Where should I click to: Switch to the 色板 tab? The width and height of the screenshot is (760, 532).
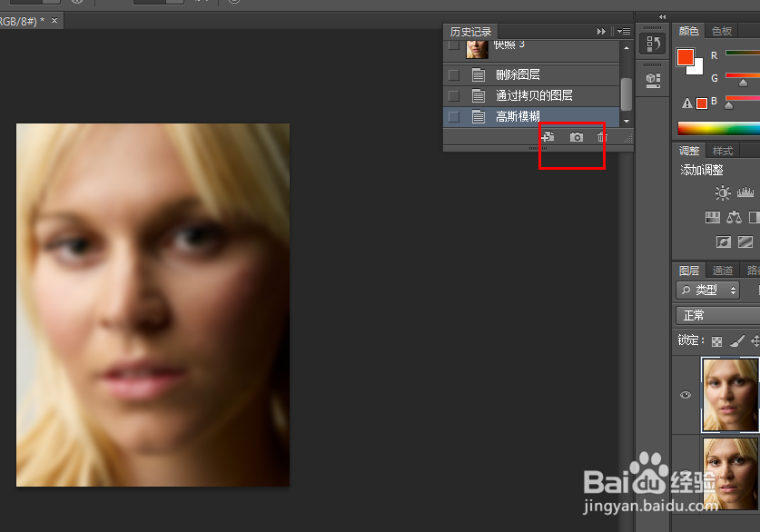click(721, 31)
